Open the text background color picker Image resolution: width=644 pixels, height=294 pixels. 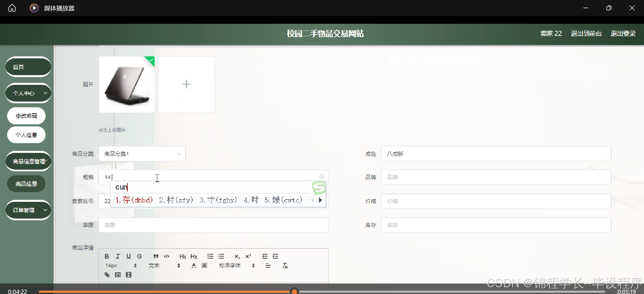(205, 266)
